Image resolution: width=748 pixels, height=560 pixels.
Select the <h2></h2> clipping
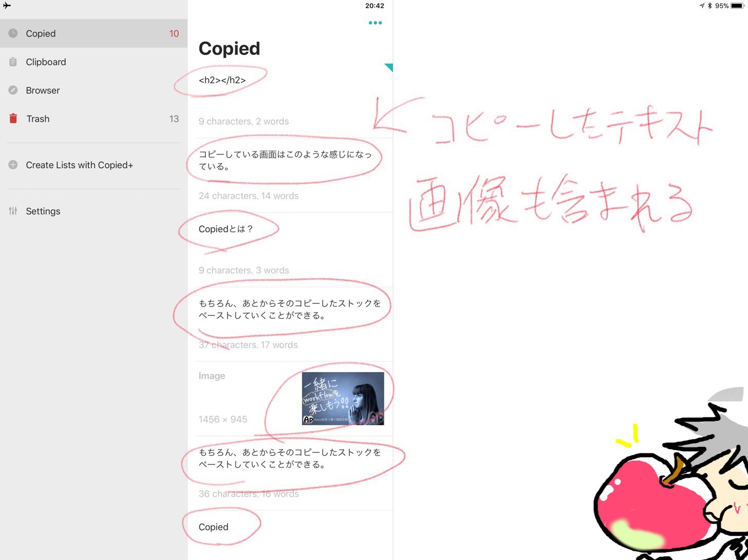pos(222,80)
